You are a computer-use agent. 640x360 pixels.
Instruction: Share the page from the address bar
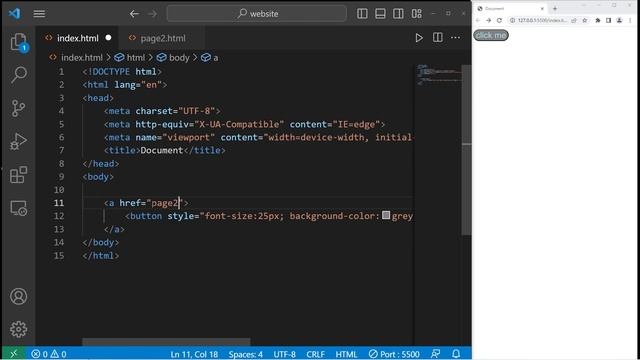coord(574,20)
